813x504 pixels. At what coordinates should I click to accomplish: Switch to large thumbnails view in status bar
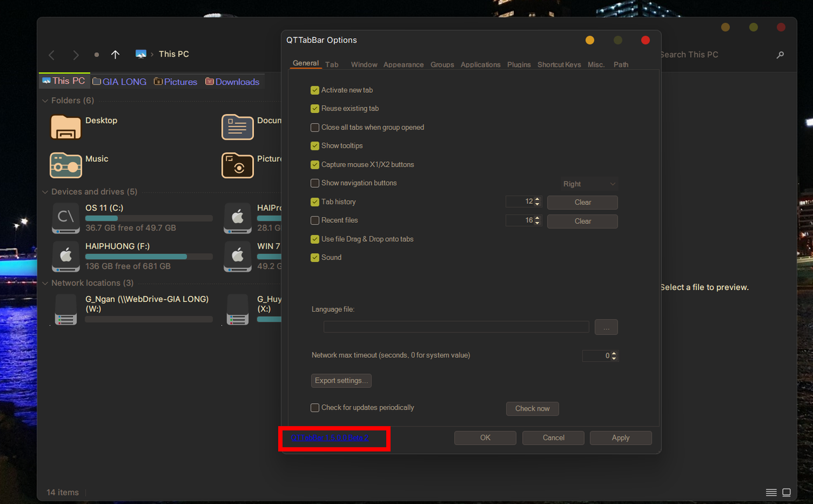(x=786, y=492)
